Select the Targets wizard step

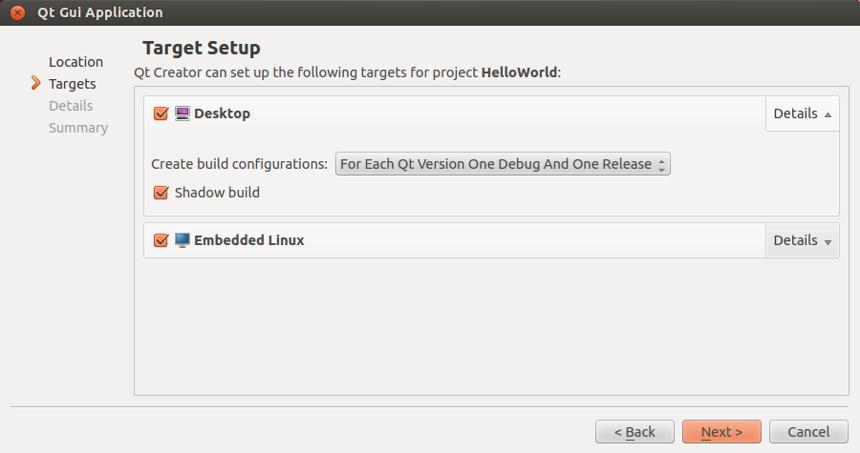coord(72,84)
